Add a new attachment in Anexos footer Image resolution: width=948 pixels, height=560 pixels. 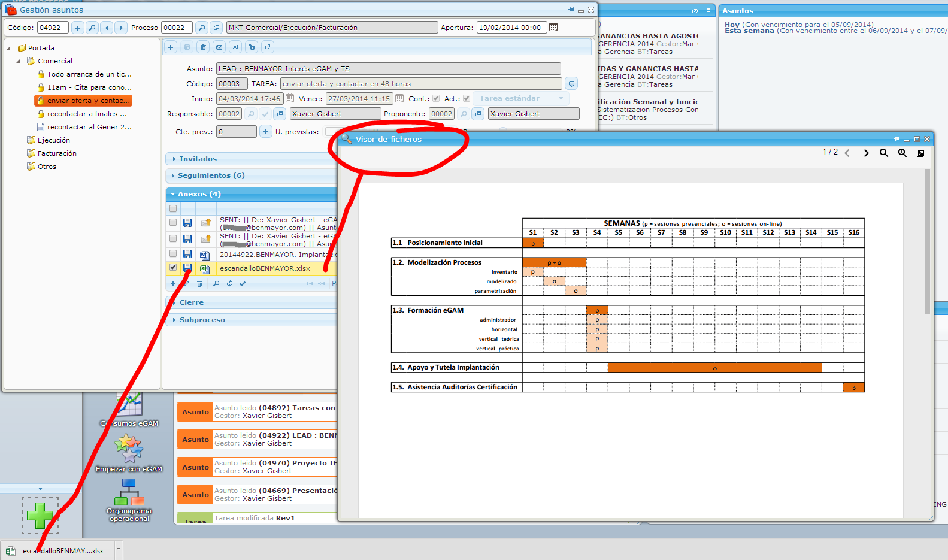[173, 284]
